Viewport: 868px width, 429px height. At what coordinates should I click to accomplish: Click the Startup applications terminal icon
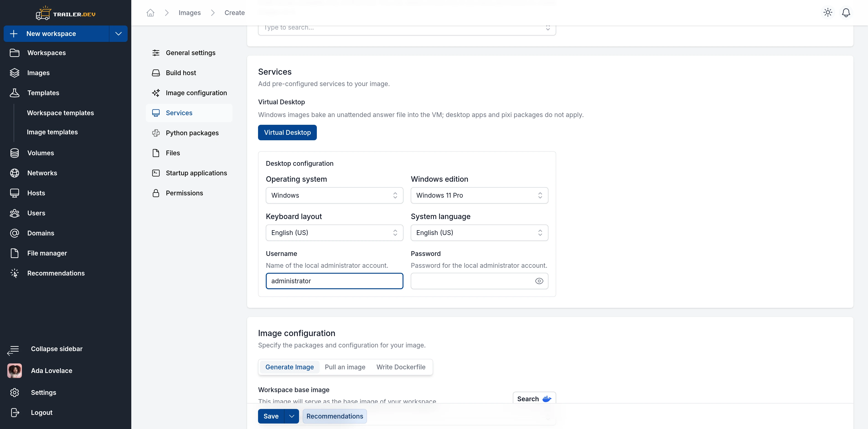point(156,173)
